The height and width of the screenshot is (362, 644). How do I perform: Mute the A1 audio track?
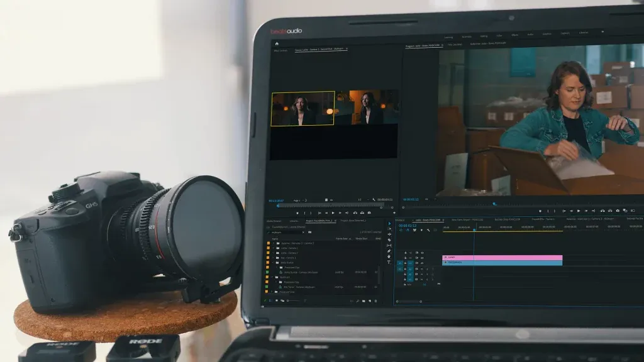422,269
